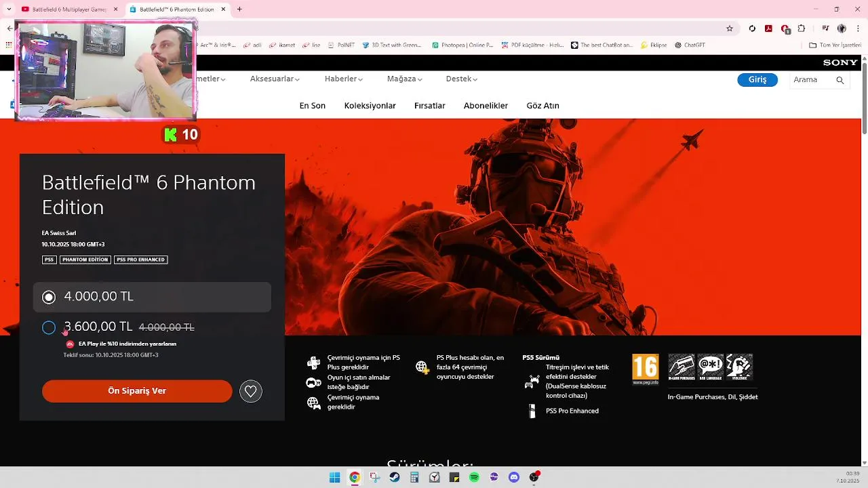
Task: Close the YouTube Battlefield 6 tab
Action: [115, 9]
